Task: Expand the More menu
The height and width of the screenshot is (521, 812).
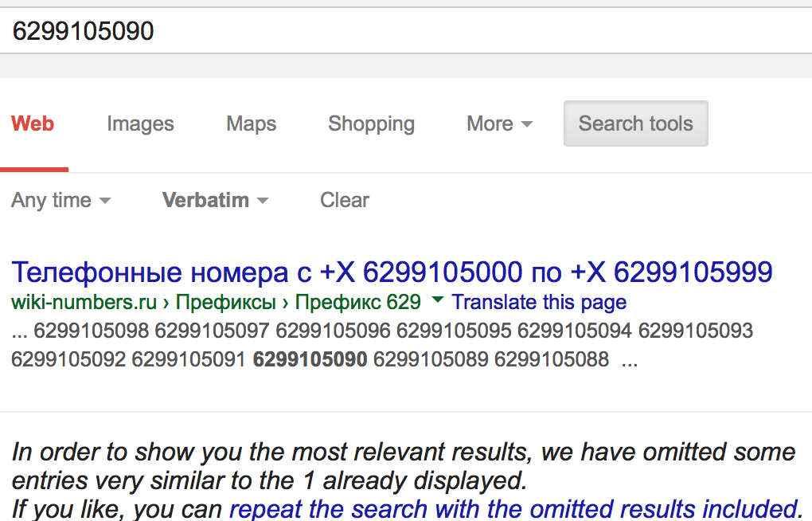Action: pos(499,124)
